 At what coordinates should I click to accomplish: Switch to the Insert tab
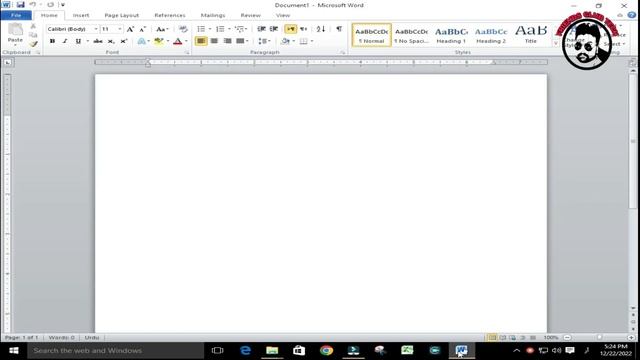[81, 15]
